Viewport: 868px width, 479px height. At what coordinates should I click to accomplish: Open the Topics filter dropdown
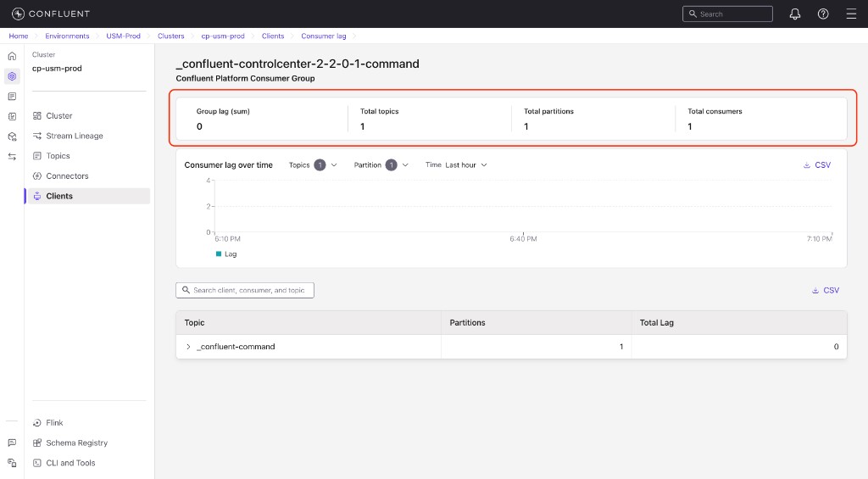click(313, 164)
